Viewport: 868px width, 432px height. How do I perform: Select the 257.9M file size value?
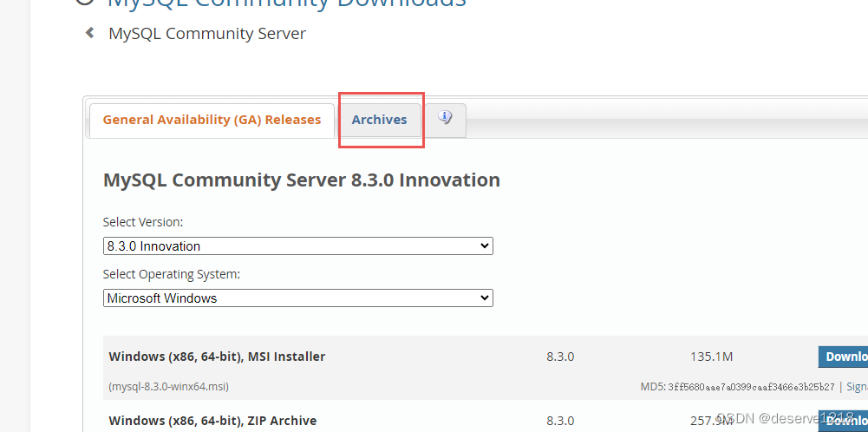711,421
